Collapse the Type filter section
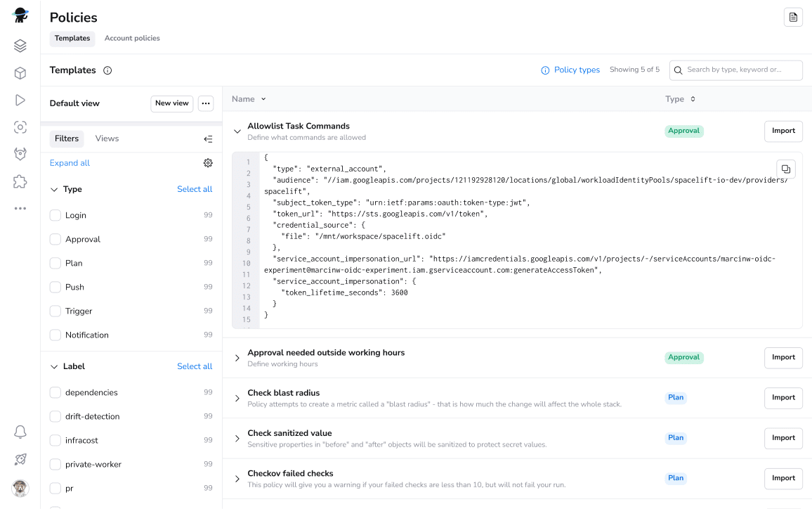Viewport: 812px width, 509px height. (55, 190)
